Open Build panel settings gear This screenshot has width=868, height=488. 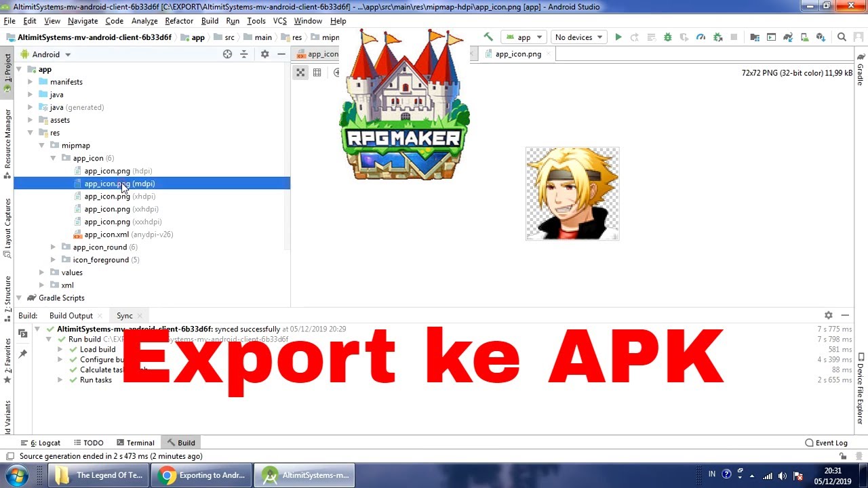click(x=828, y=315)
